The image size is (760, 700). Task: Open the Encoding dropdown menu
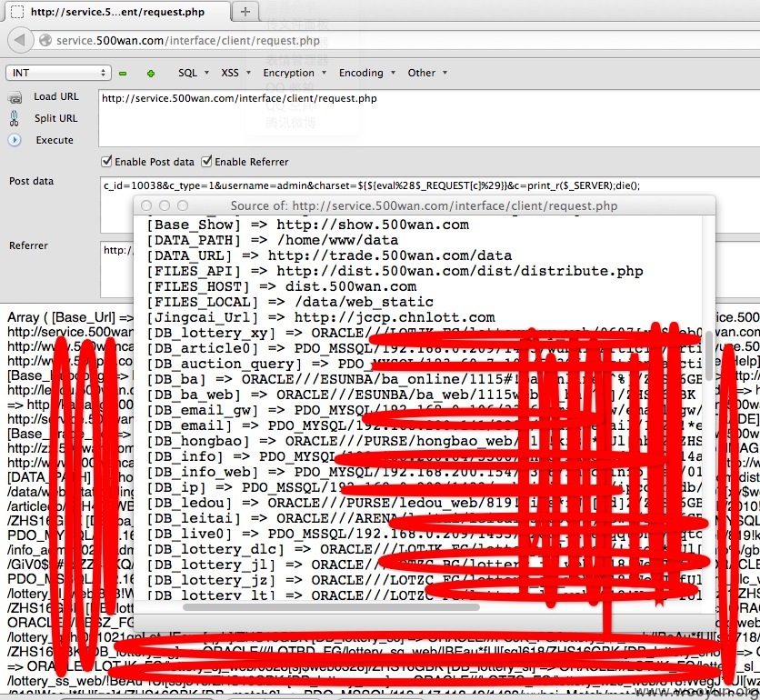click(x=367, y=73)
